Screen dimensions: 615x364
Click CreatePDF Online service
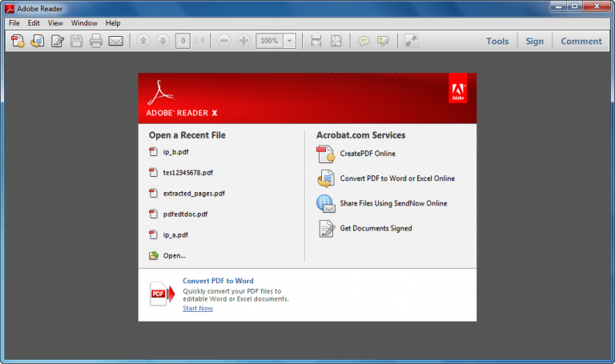point(368,154)
